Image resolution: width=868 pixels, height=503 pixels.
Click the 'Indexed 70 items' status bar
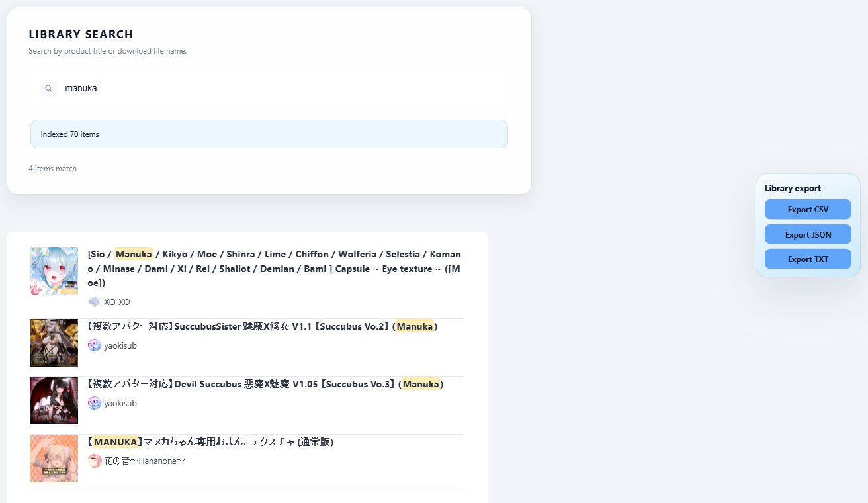point(269,134)
